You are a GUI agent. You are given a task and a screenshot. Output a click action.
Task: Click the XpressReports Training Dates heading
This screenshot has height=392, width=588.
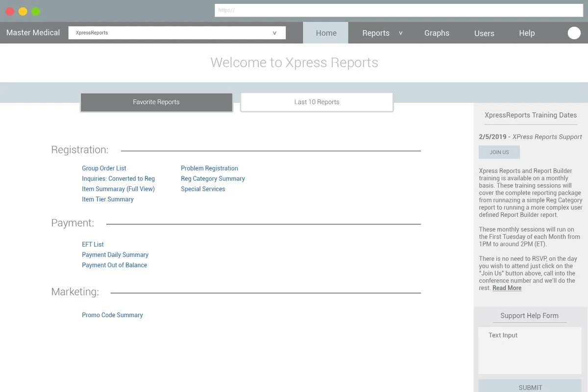[531, 115]
